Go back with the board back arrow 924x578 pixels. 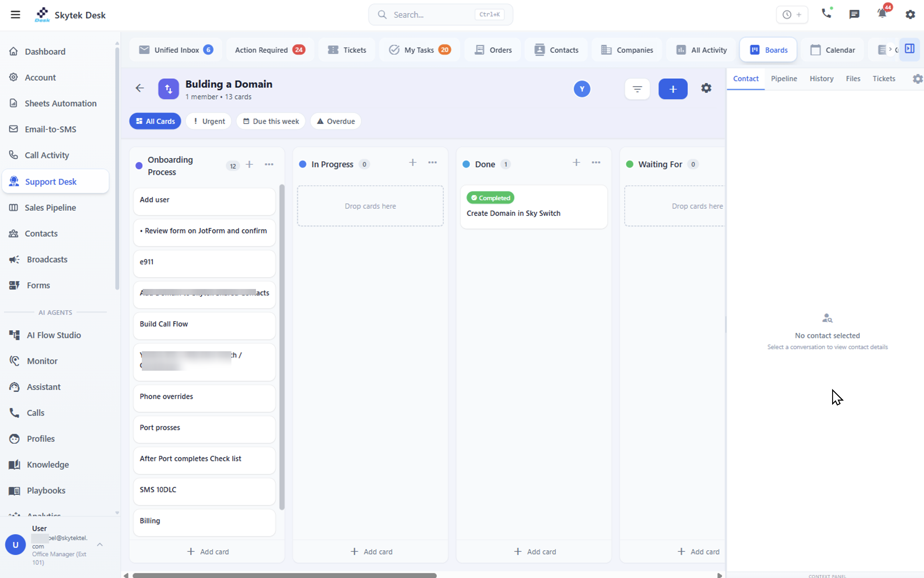pyautogui.click(x=140, y=88)
